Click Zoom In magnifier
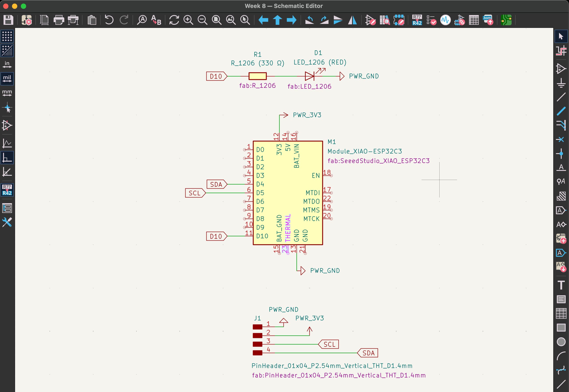 coord(188,20)
